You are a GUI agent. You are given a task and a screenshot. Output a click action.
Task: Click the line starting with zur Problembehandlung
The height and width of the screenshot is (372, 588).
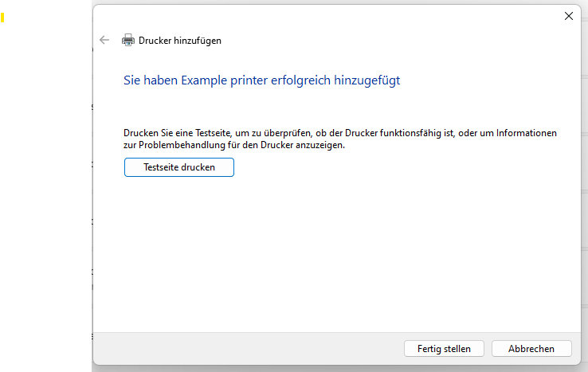[x=234, y=146]
